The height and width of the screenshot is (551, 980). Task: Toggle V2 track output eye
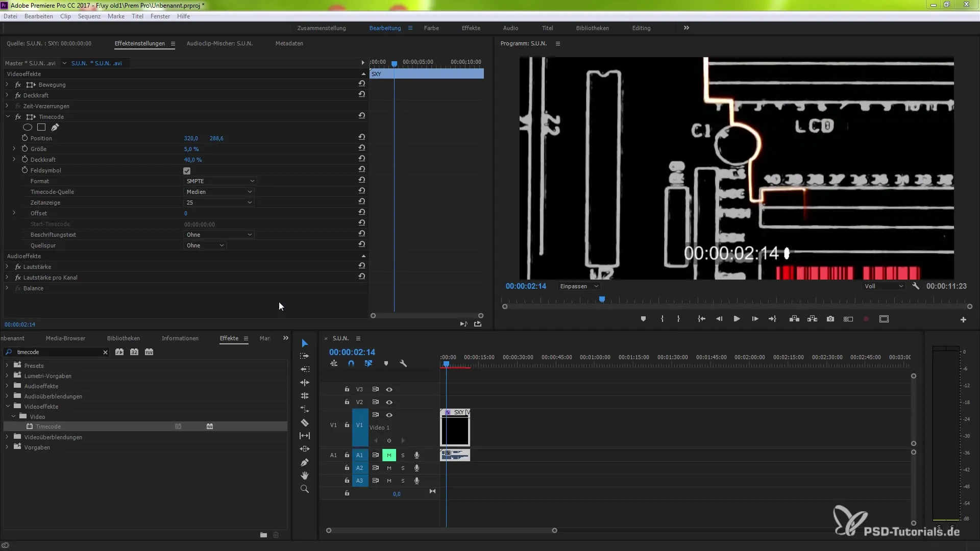pyautogui.click(x=389, y=402)
